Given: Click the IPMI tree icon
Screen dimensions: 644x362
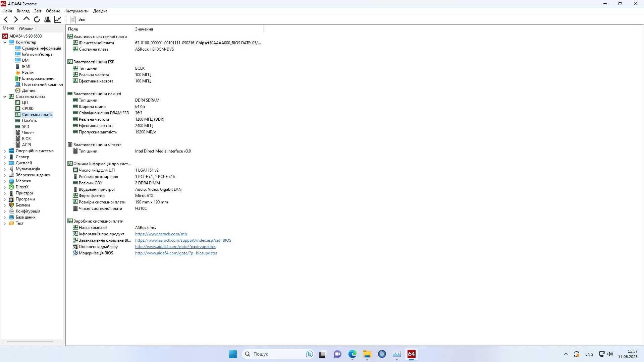Looking at the screenshot, I should (x=18, y=66).
